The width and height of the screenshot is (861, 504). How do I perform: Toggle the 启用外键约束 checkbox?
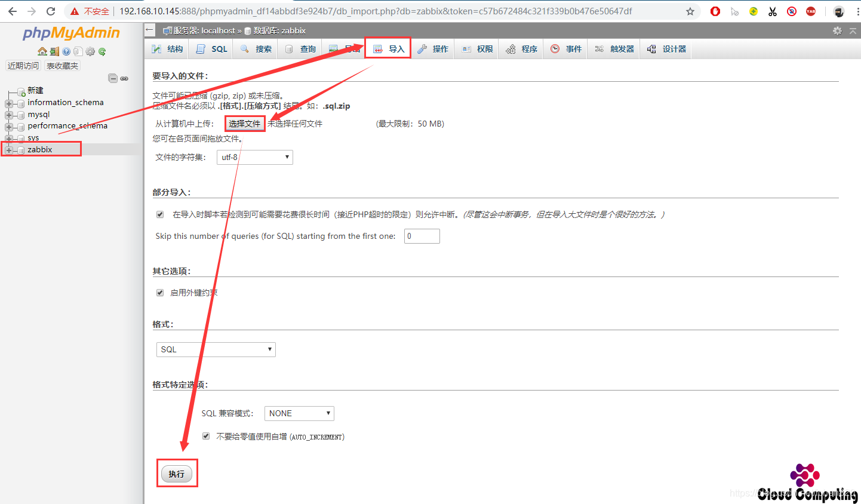(160, 293)
